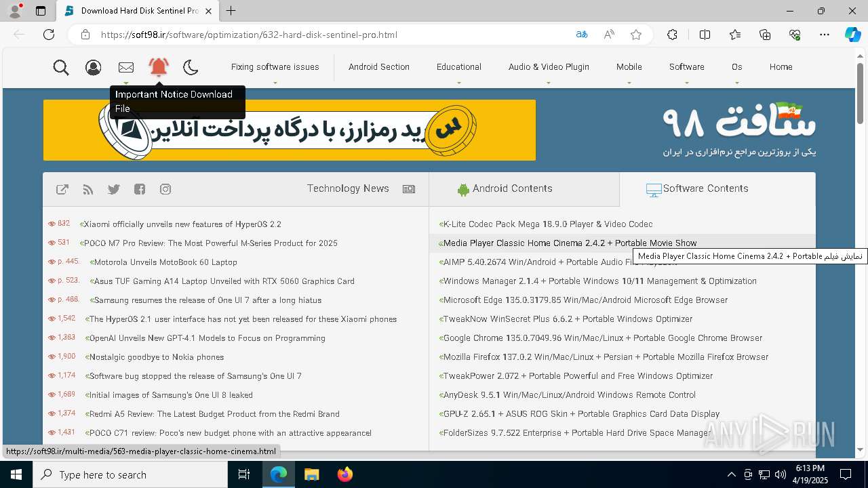Open browser essentials heart icon
Image resolution: width=868 pixels, height=488 pixels.
pyautogui.click(x=795, y=35)
